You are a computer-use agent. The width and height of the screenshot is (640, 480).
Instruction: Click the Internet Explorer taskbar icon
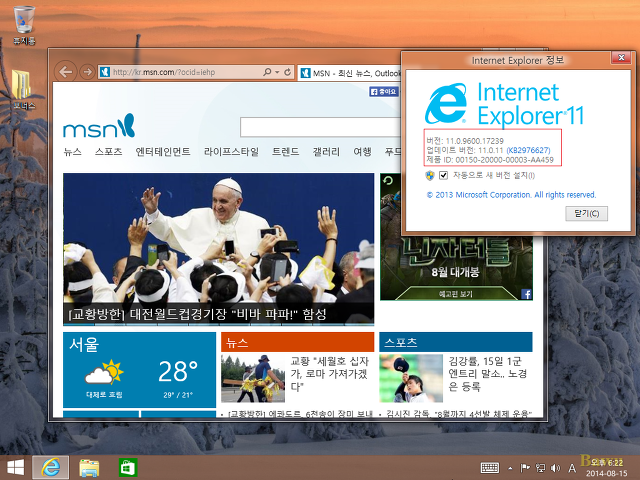click(x=51, y=468)
